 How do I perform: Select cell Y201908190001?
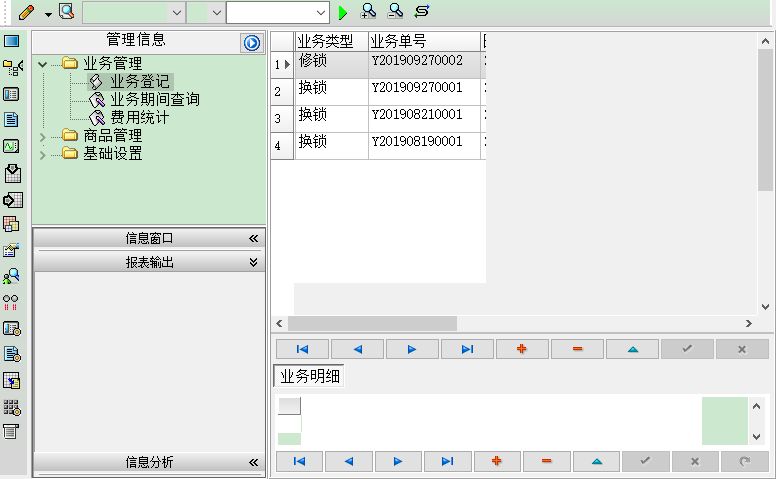pyautogui.click(x=424, y=145)
